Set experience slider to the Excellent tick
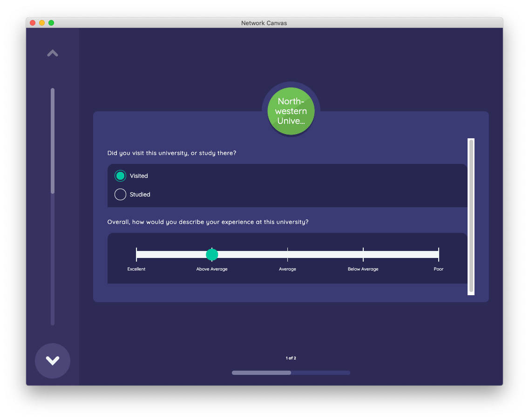 click(136, 255)
